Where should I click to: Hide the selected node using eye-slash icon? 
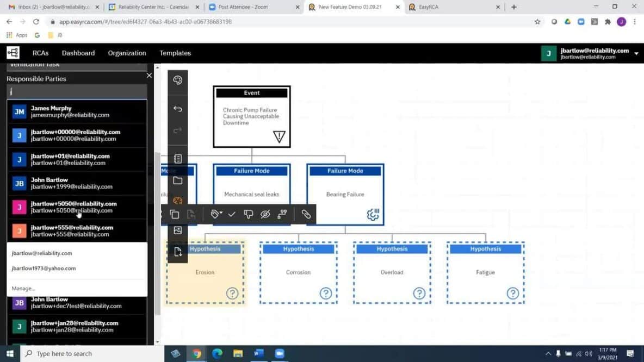tap(265, 214)
